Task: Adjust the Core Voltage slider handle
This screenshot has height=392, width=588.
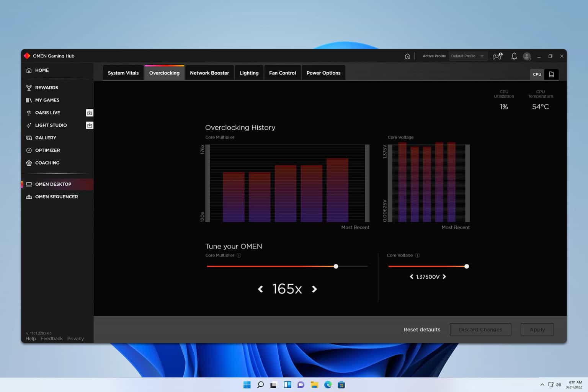Action: point(466,266)
